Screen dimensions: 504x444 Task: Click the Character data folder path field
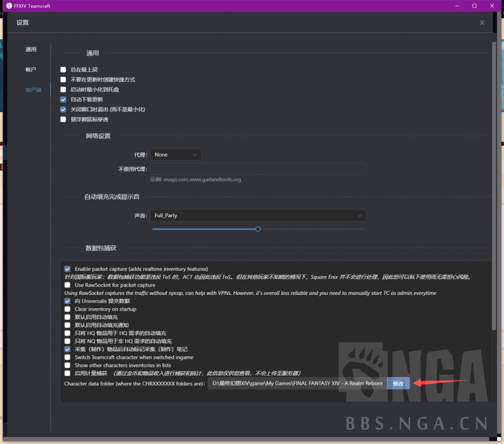297,383
